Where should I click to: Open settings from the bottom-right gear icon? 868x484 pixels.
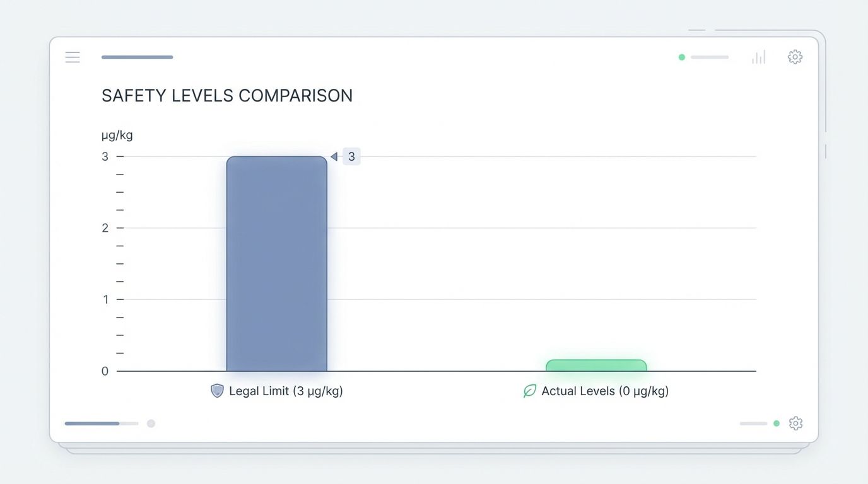click(x=795, y=423)
